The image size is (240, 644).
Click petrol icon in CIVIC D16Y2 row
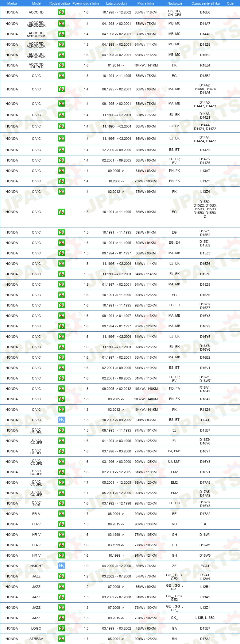(62, 326)
